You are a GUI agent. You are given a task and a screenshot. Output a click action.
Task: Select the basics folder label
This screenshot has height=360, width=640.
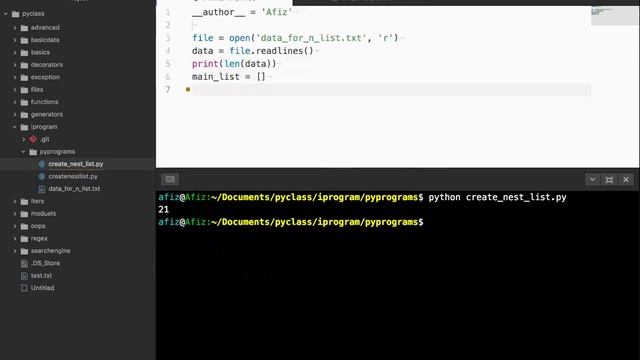point(40,53)
